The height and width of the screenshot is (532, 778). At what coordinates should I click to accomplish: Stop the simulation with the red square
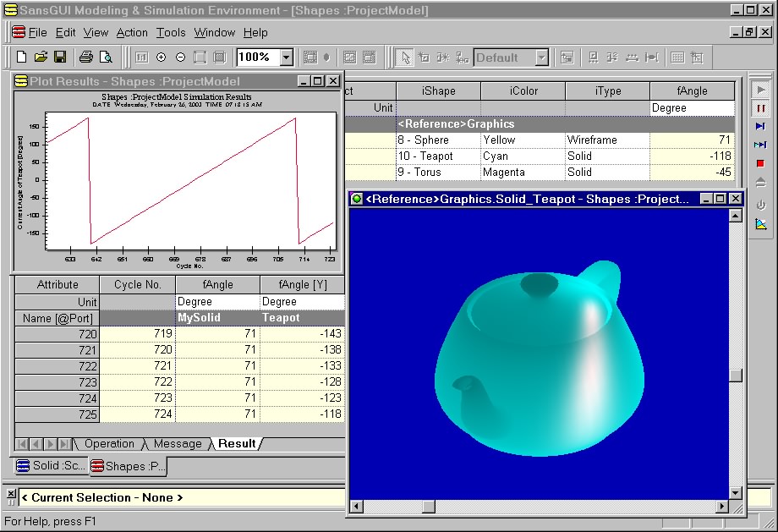760,163
